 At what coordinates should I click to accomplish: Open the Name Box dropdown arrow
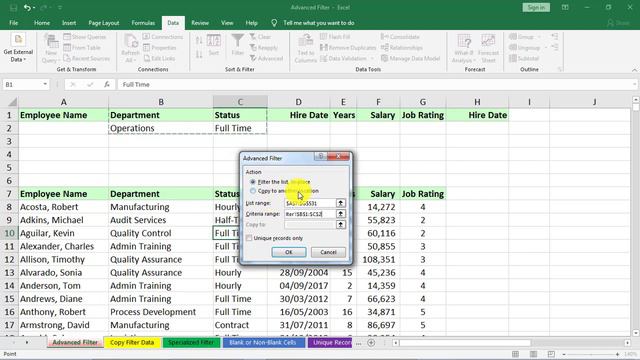point(45,84)
